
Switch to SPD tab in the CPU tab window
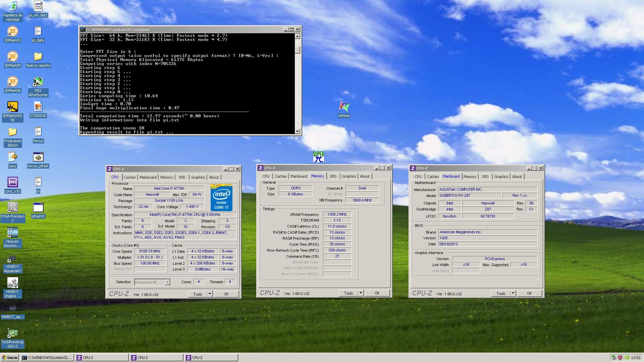(182, 177)
